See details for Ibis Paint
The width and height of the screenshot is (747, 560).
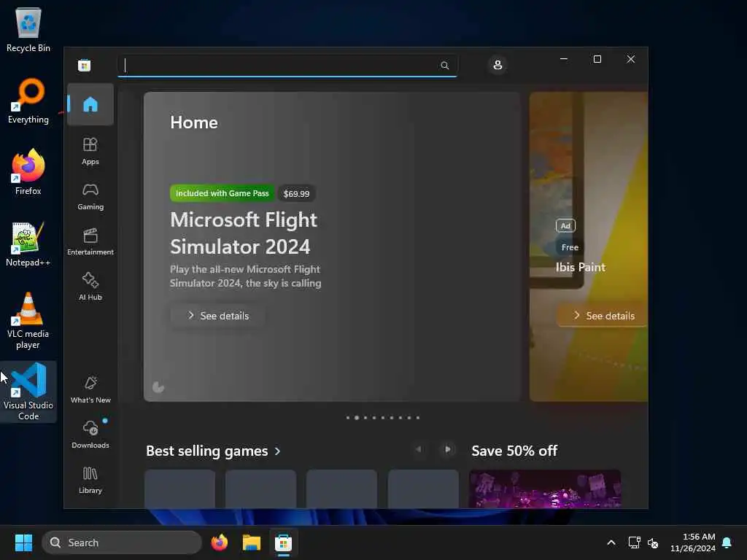[x=603, y=316]
